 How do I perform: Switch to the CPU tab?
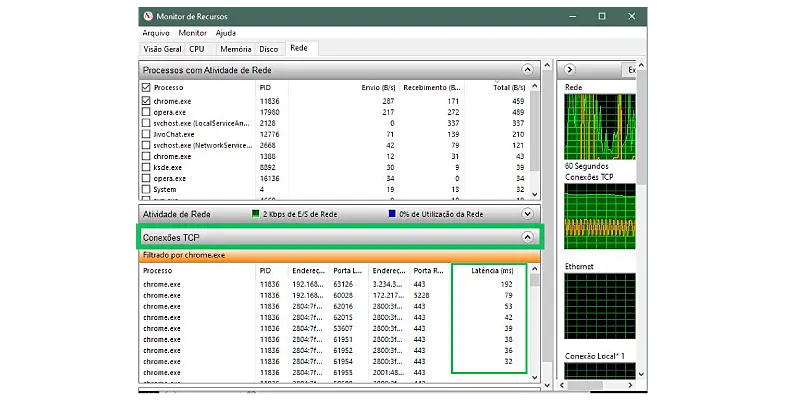(x=197, y=49)
